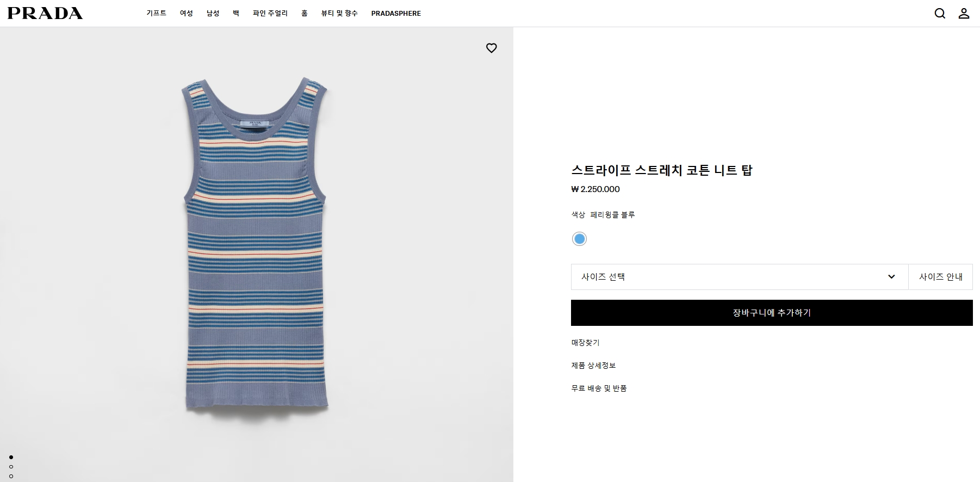The height and width of the screenshot is (482, 980).
Task: Open the 파인 주얼리 menu
Action: [x=270, y=13]
